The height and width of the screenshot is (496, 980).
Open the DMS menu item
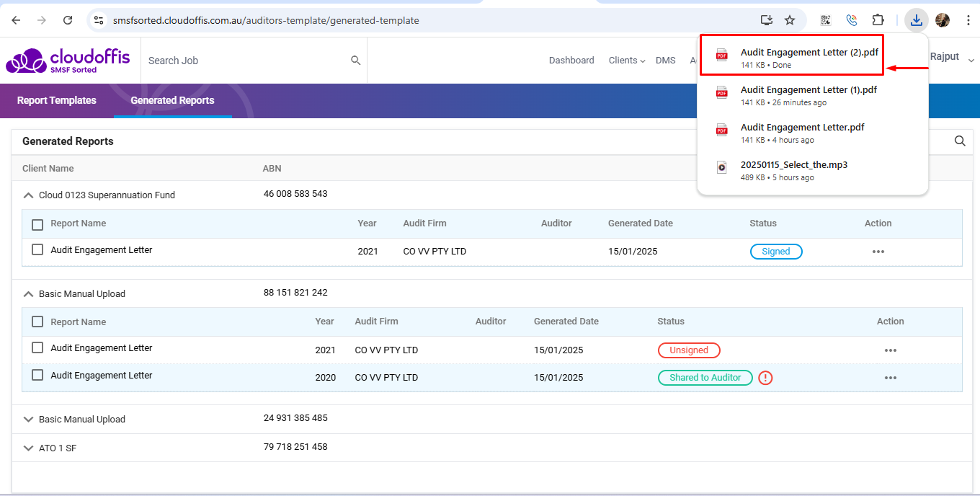666,61
